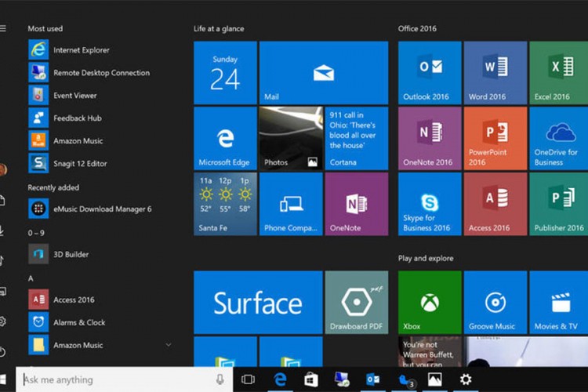
Task: Open Skype for Business 2016 tile
Action: [x=430, y=204]
